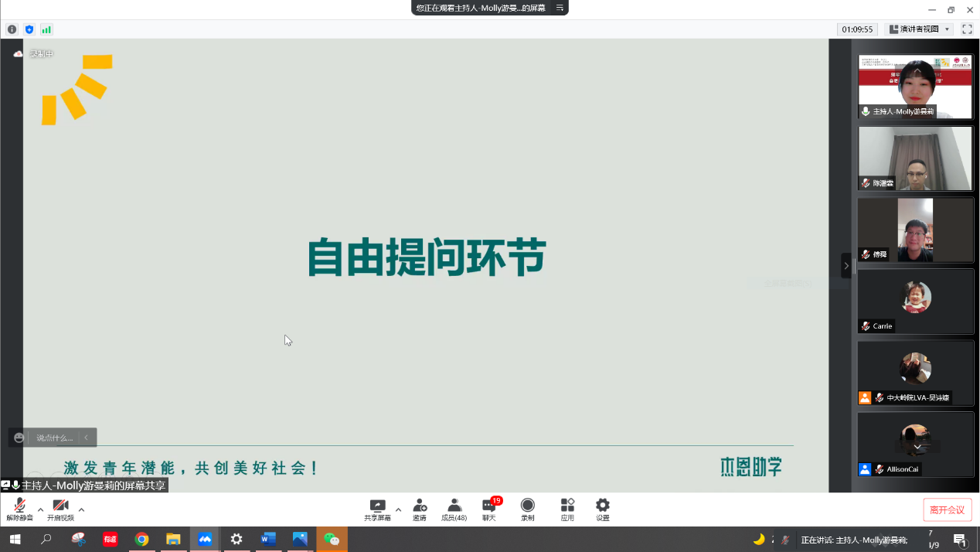Screen dimensions: 980x552
Task: Click the 共享屏幕 share screen icon
Action: pyautogui.click(x=378, y=509)
